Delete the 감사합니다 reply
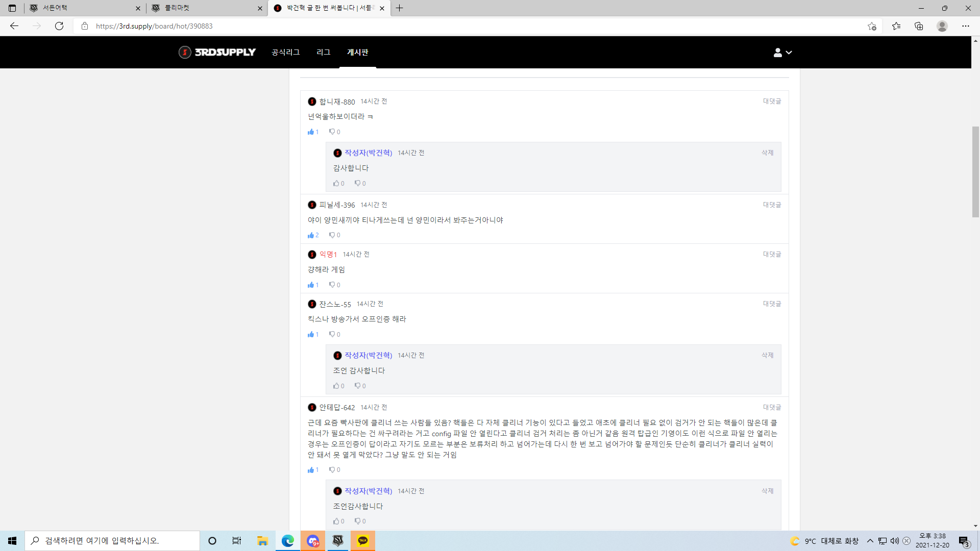The width and height of the screenshot is (980, 551). (x=767, y=153)
